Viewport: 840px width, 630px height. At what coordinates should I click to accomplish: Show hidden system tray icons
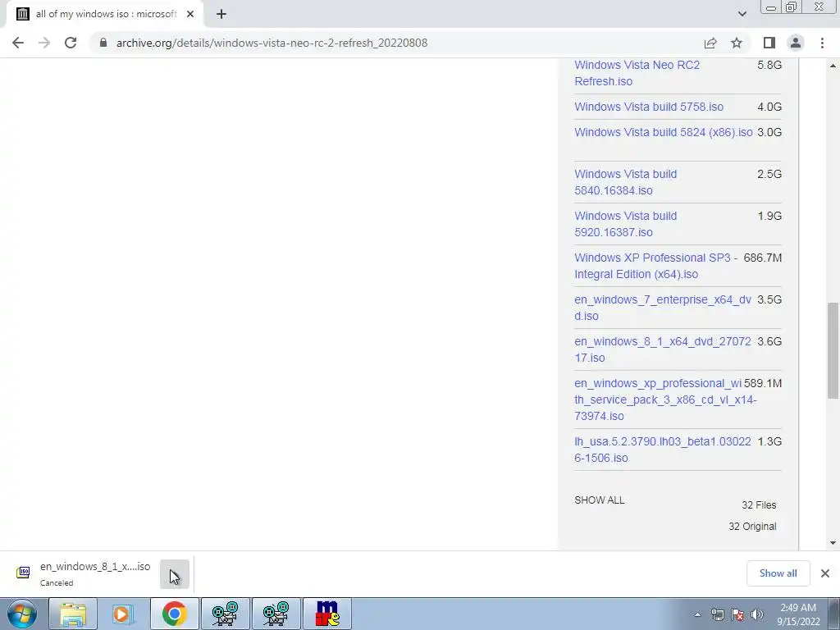(697, 614)
